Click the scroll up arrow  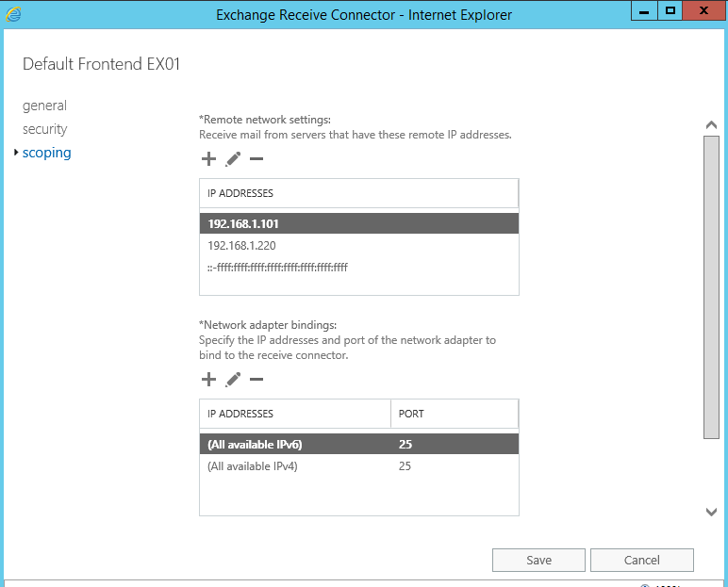click(712, 125)
